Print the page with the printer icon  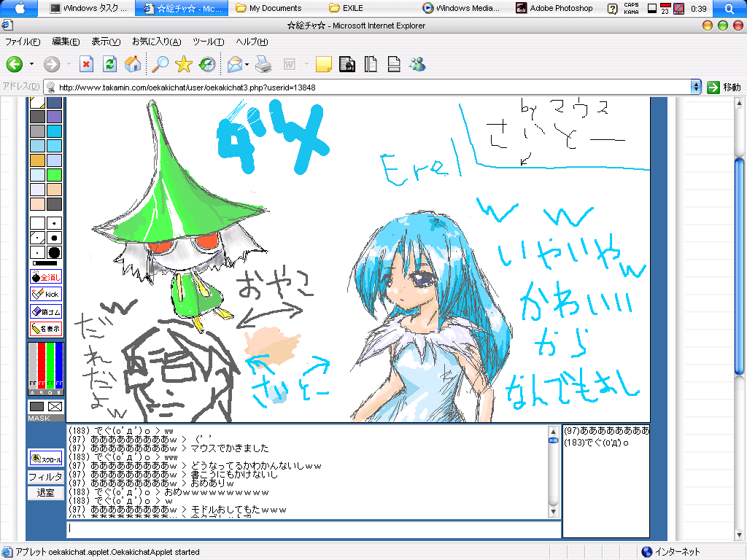pos(263,64)
